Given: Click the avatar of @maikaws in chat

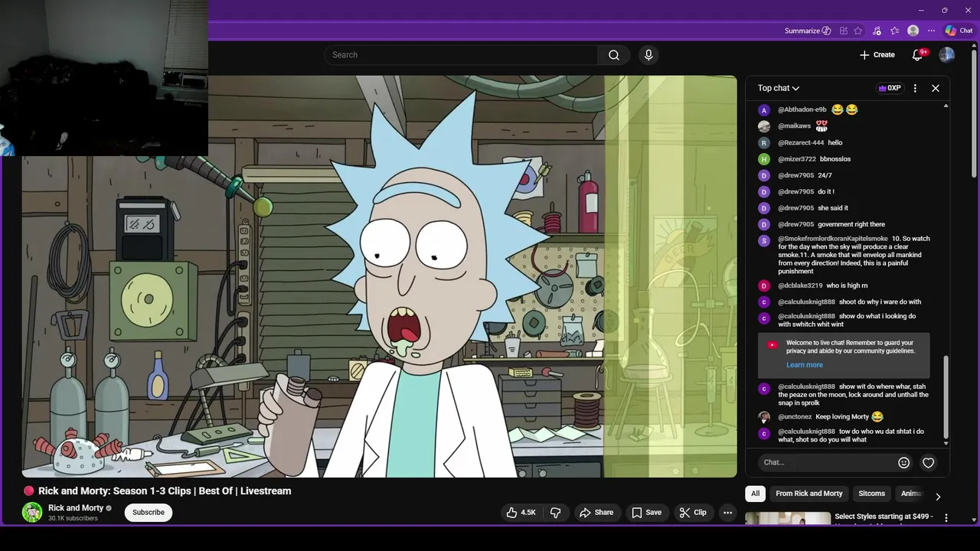Looking at the screenshot, I should tap(763, 126).
